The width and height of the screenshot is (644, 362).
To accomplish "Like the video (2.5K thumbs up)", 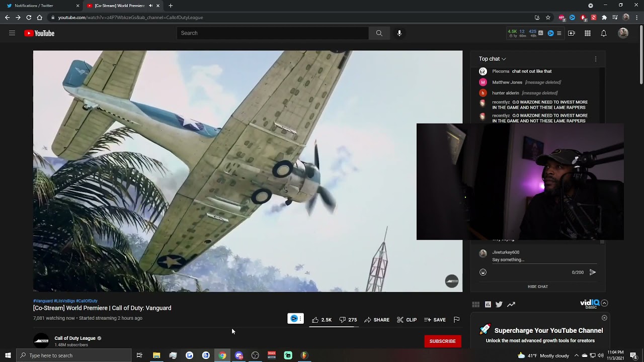I will (321, 320).
